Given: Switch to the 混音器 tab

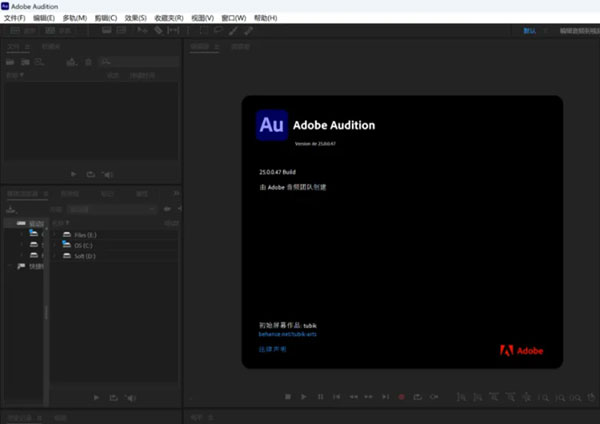Looking at the screenshot, I should pos(241,47).
